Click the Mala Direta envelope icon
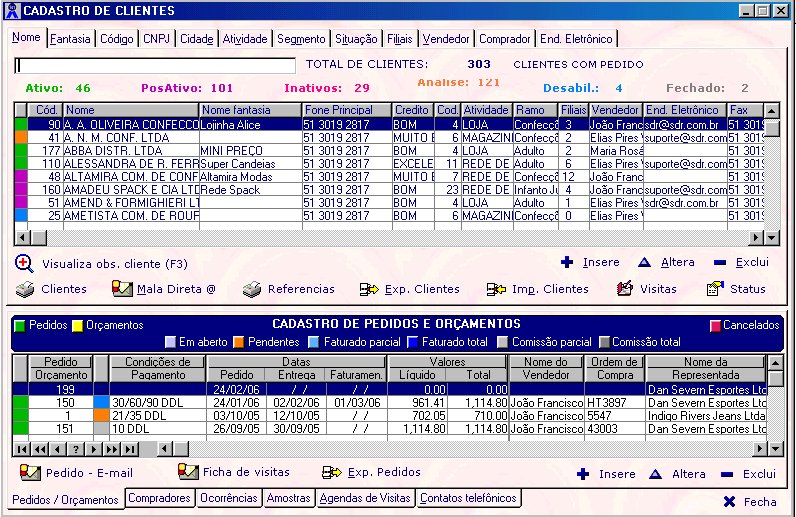Image resolution: width=796 pixels, height=517 pixels. coord(122,289)
